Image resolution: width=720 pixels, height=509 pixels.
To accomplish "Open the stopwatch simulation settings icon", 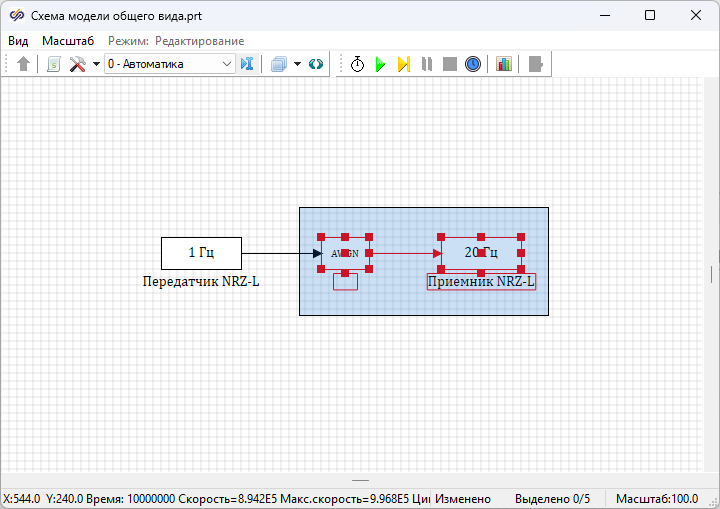I will pos(357,64).
